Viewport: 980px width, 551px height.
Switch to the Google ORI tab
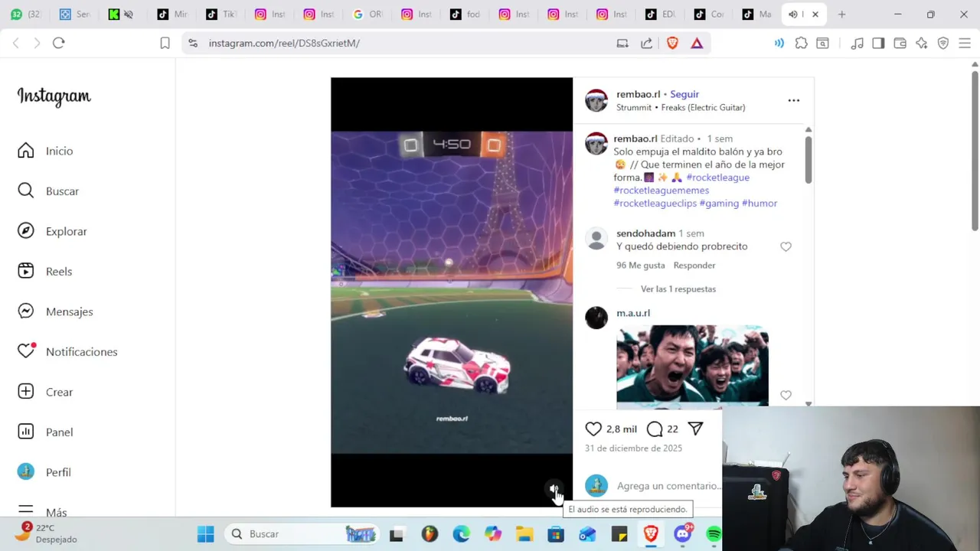pos(368,14)
